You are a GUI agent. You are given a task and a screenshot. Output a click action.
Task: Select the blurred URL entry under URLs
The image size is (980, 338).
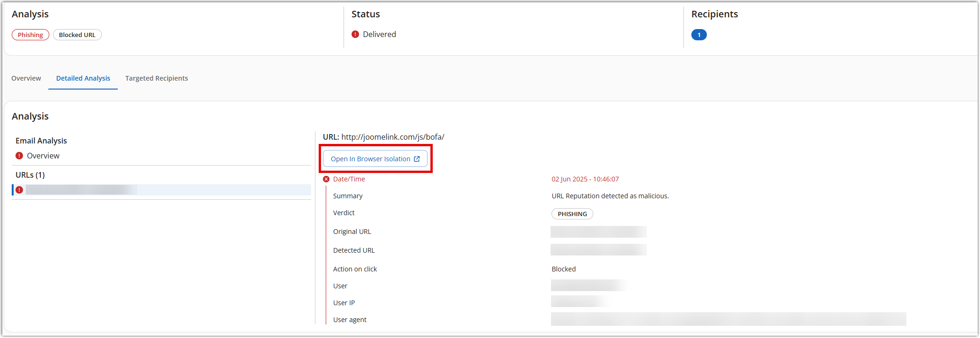pos(81,190)
